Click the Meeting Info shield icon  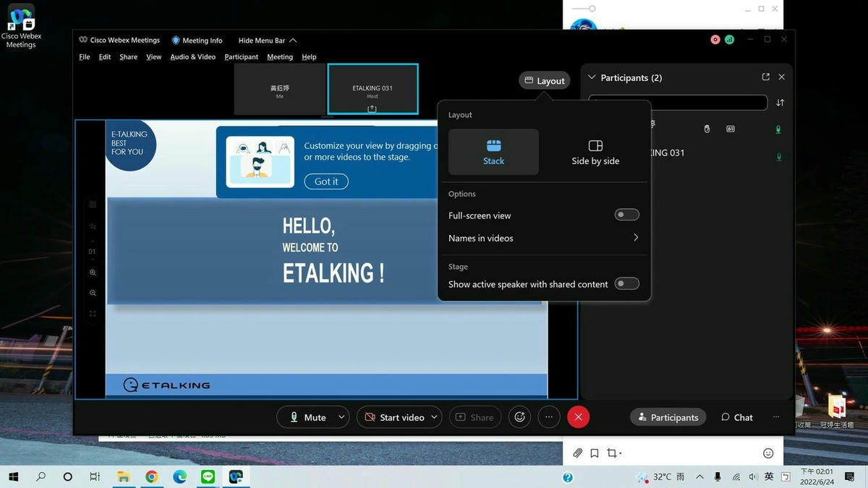[x=176, y=40]
